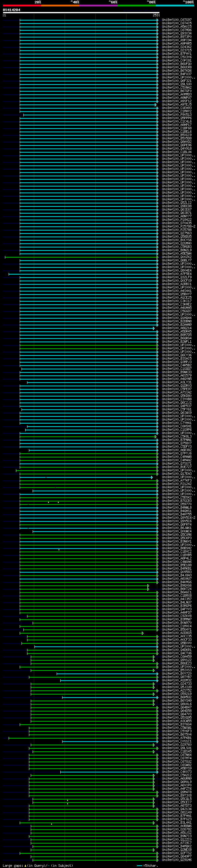Select hit label UniRef100_Q6F321
This screenshot has height=868, width=197.
(177, 81)
